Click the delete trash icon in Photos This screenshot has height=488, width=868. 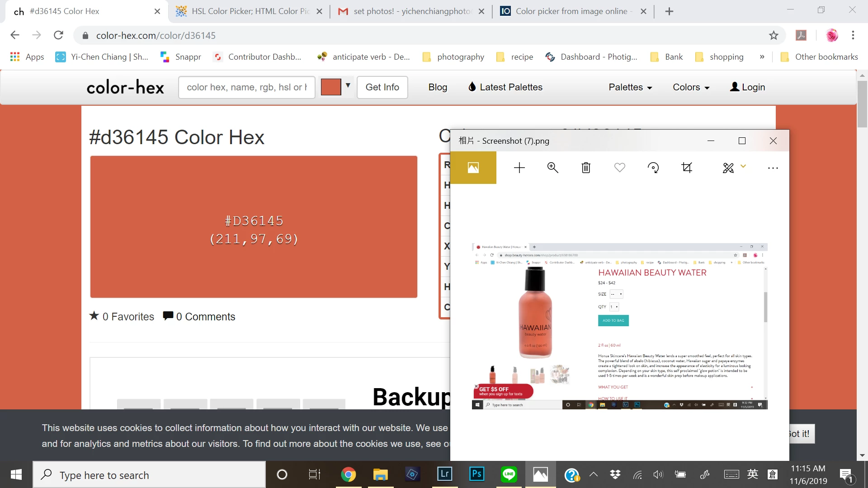click(586, 168)
